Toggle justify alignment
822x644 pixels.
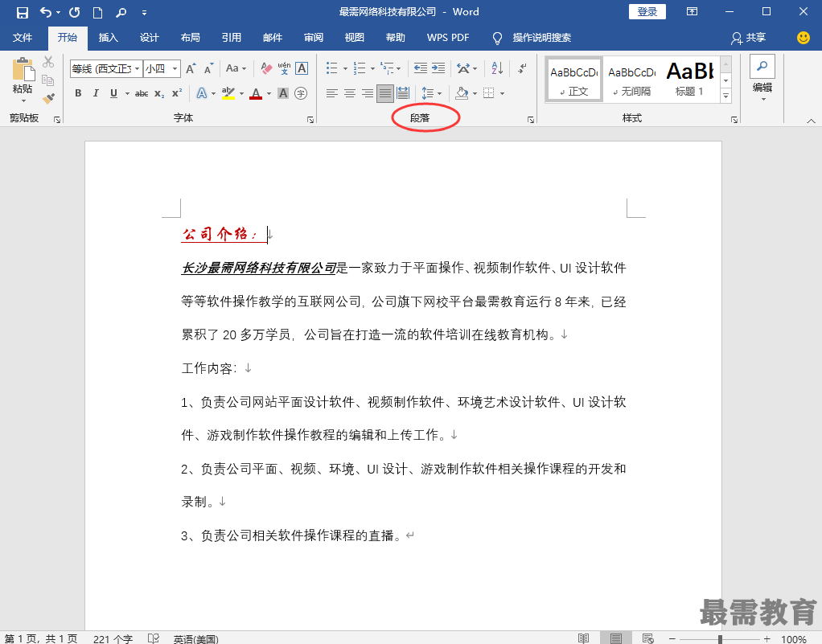385,93
